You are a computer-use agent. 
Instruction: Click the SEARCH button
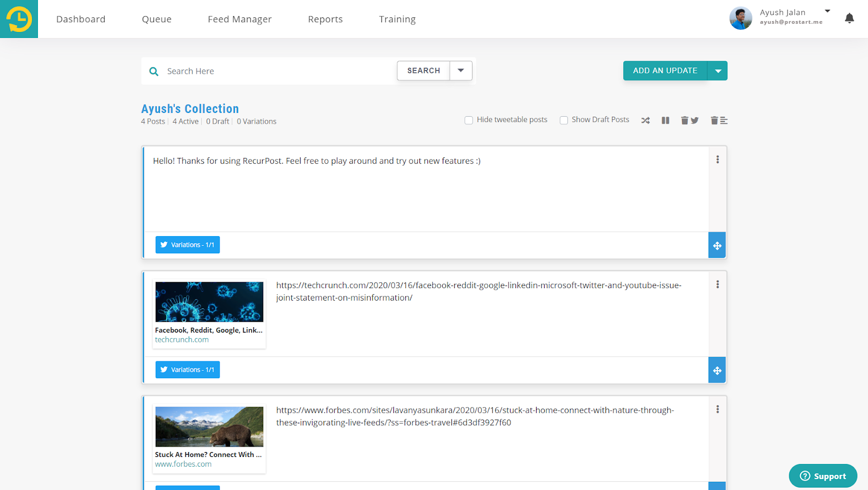tap(424, 71)
